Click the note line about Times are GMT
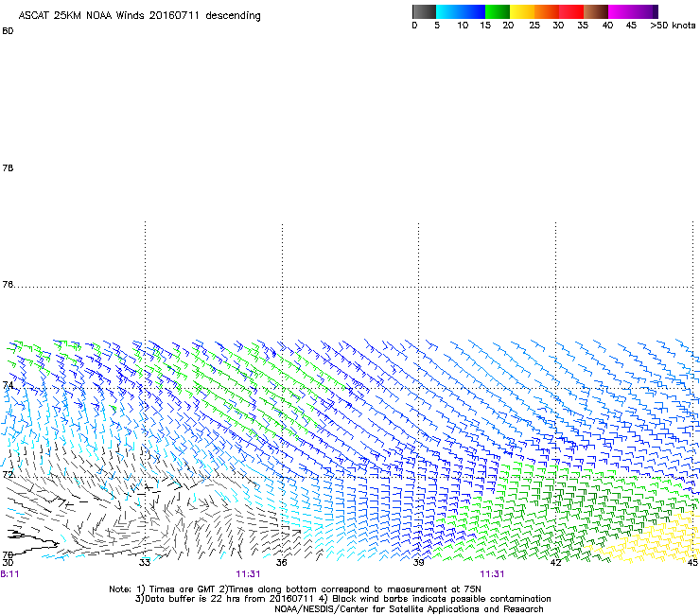This screenshot has height=615, width=700. pos(295,589)
